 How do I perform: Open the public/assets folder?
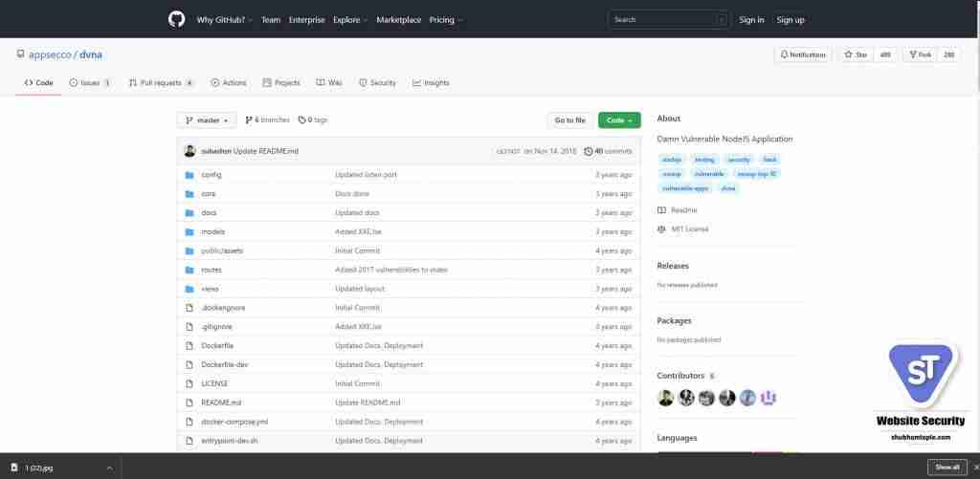point(222,250)
